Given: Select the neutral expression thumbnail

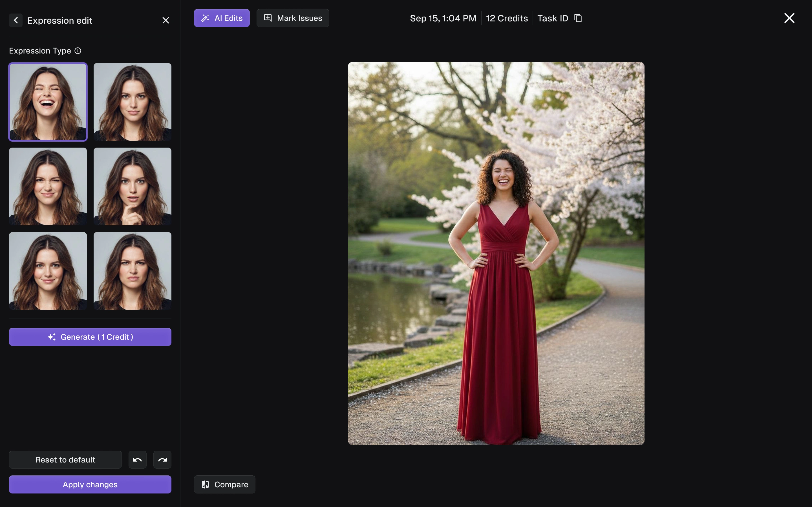Looking at the screenshot, I should pos(132,102).
